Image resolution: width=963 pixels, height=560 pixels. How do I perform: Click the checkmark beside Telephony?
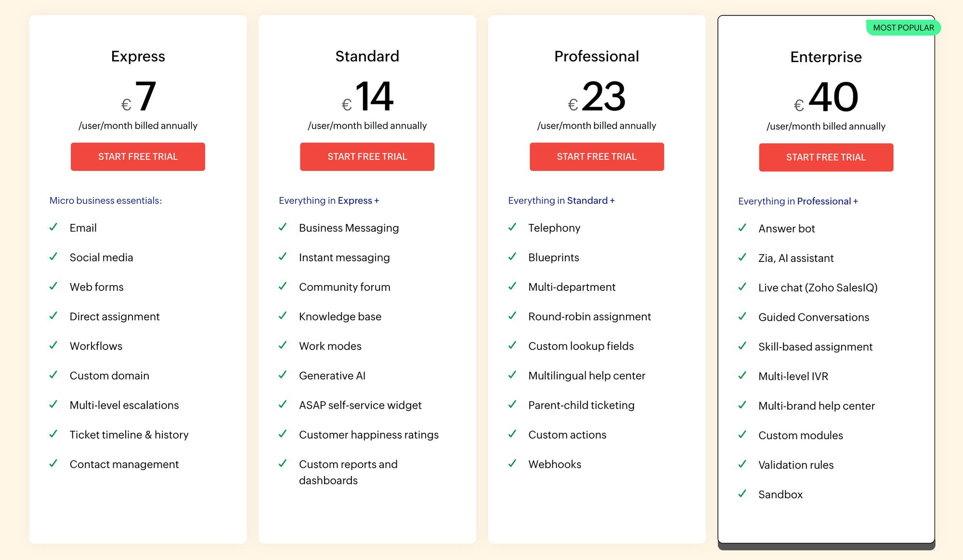point(512,227)
